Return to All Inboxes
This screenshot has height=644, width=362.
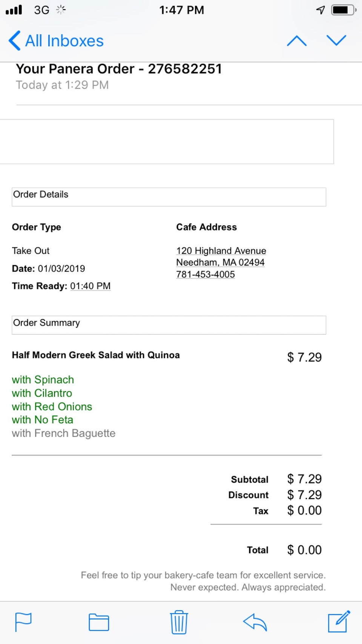(64, 41)
